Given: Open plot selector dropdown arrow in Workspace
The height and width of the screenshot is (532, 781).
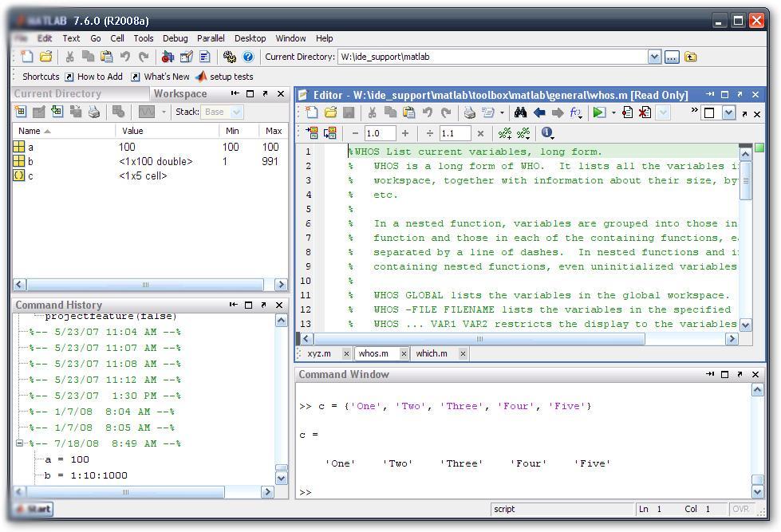Looking at the screenshot, I should [x=164, y=112].
